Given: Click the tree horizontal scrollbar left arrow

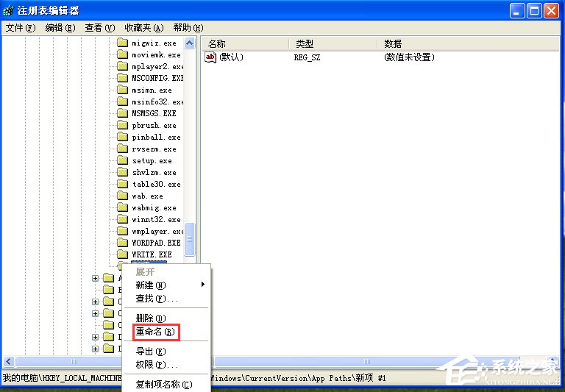Looking at the screenshot, I should pos(9,361).
